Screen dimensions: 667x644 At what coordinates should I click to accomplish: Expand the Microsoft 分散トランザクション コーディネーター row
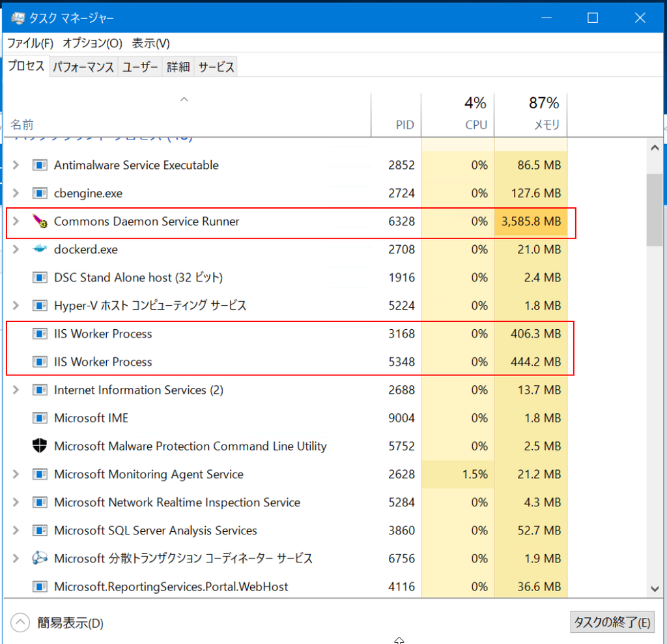point(16,558)
